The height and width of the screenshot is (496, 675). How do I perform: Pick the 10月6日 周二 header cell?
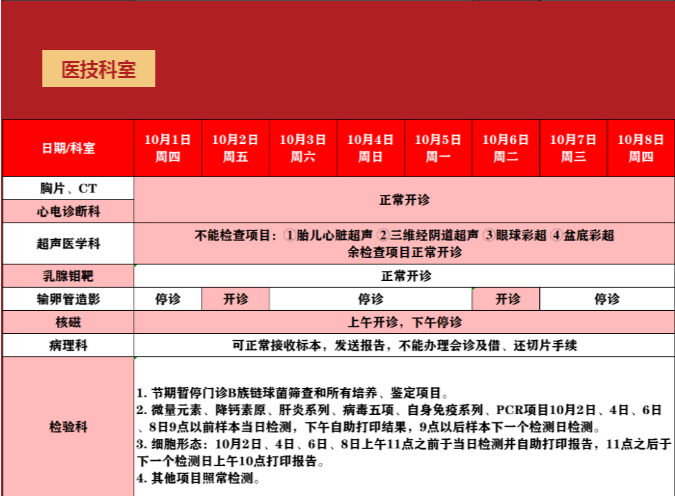(506, 148)
